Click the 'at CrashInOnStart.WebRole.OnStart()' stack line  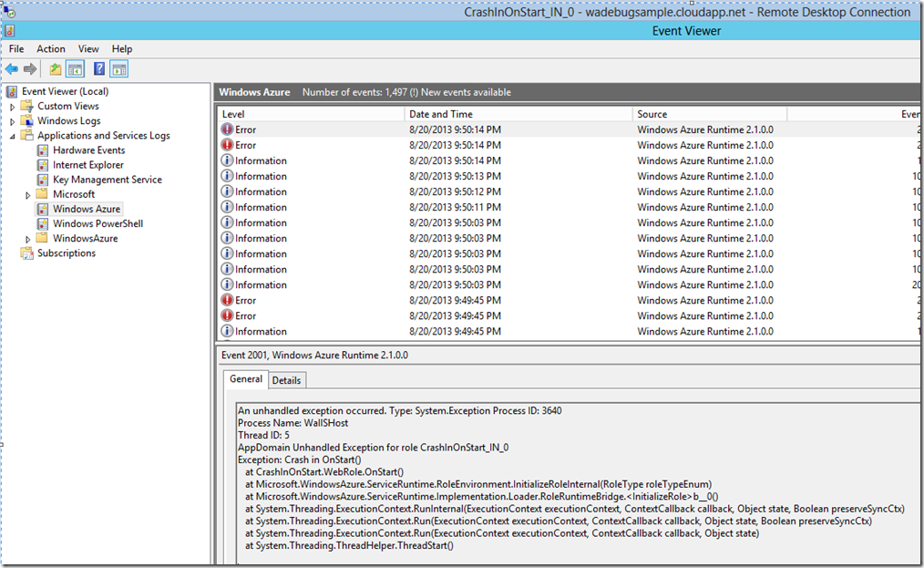pos(324,472)
